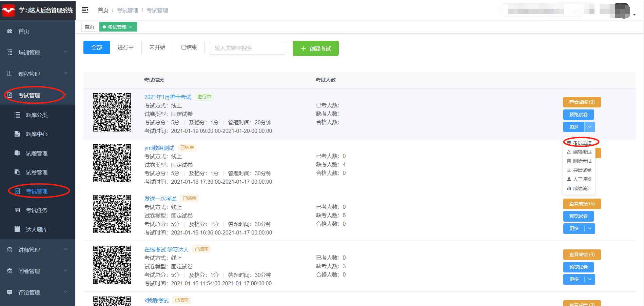Close the 考试管理 tab with its x
The height and width of the screenshot is (306, 644).
(x=131, y=27)
